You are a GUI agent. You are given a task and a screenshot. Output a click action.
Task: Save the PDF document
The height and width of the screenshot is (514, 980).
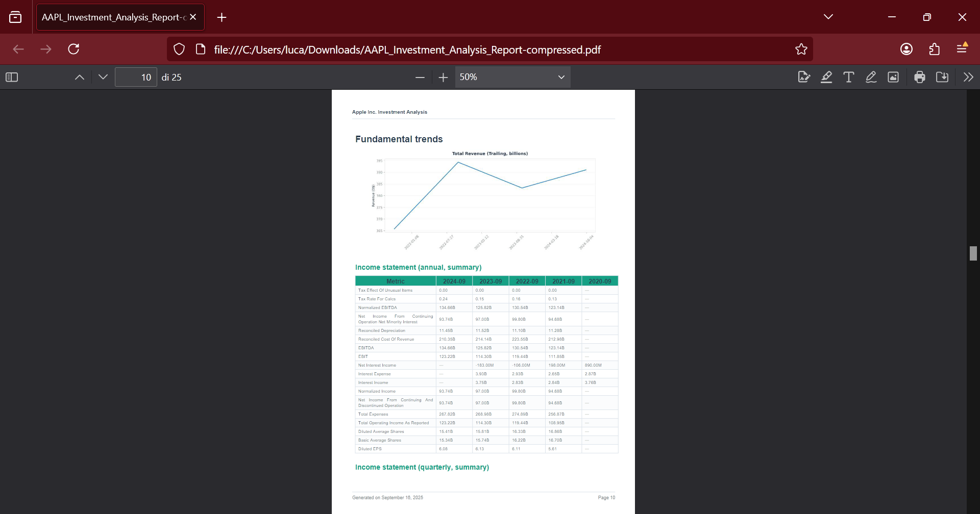click(x=942, y=77)
